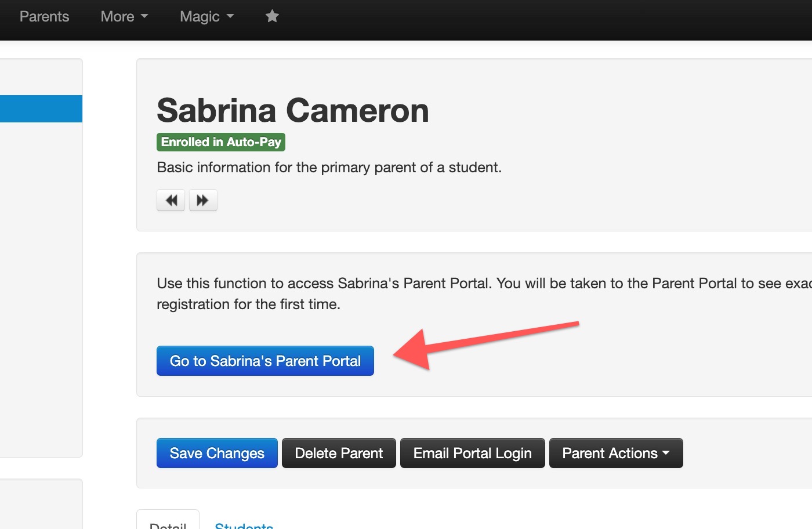Select the highlighted blue sidebar item

41,109
